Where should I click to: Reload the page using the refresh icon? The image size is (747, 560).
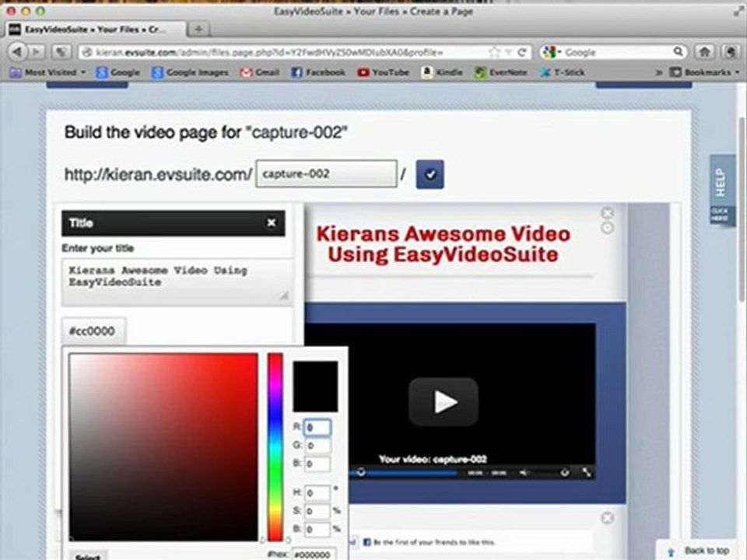pos(523,52)
